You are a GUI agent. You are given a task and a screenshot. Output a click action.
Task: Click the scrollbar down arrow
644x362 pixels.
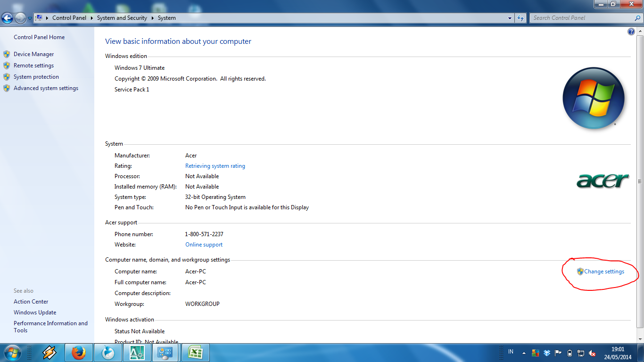640,339
